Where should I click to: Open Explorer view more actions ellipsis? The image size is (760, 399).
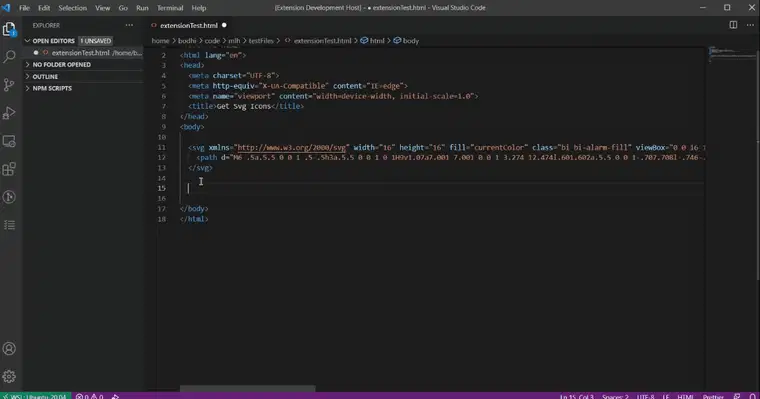point(129,25)
